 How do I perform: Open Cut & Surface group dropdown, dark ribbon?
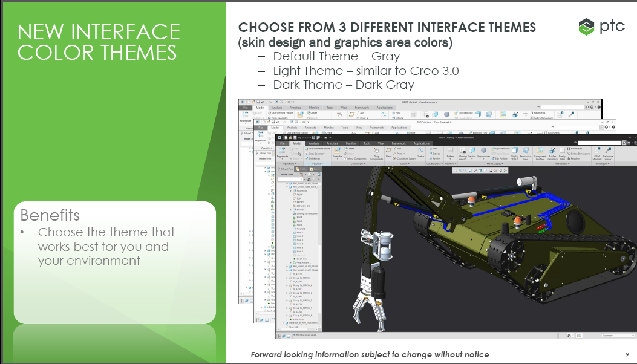[435, 164]
